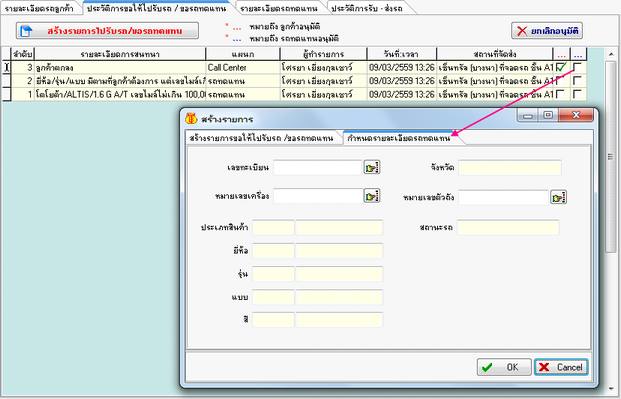
Task: Click the สร้างรายการ dialog title icon
Action: (x=191, y=118)
